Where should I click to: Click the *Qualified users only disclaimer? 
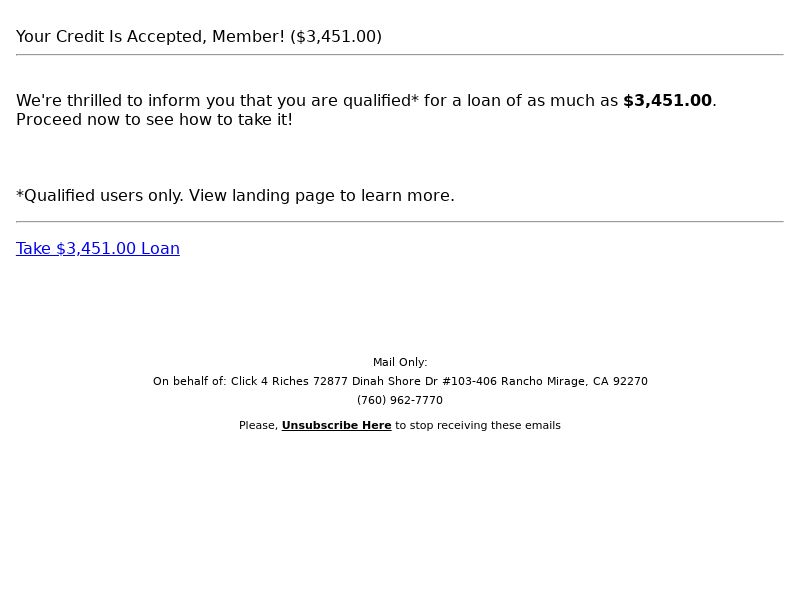(x=235, y=196)
